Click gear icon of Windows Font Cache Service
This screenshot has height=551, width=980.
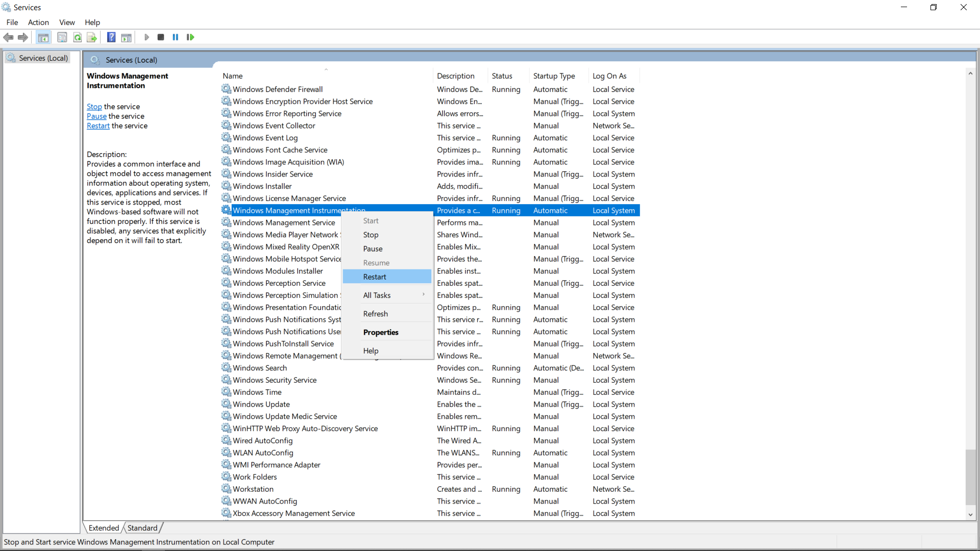[226, 149]
